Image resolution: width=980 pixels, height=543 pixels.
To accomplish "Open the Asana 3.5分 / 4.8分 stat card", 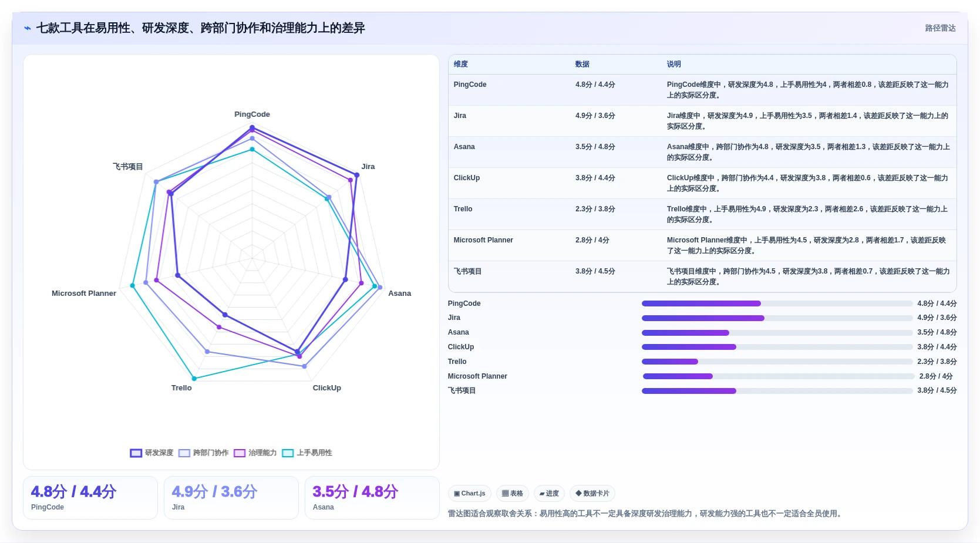I will [x=372, y=498].
